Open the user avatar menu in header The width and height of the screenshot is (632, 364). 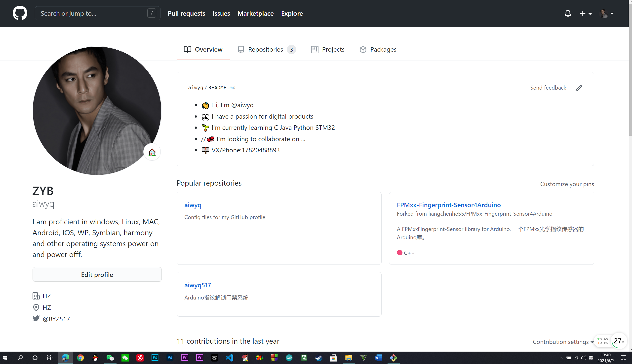coord(607,13)
